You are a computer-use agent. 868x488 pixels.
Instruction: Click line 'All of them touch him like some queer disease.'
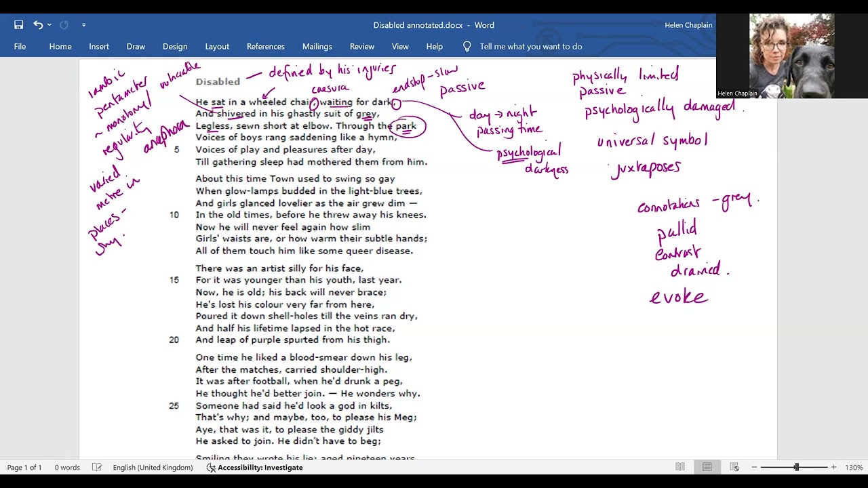pos(304,251)
